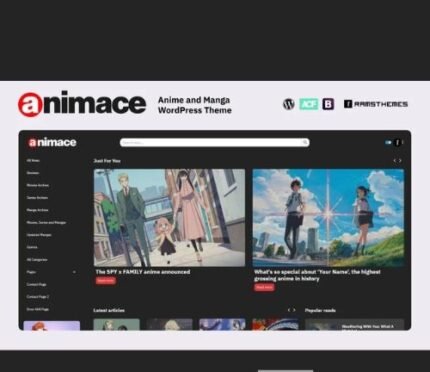
Task: Click the 'Latest articles' heading
Action: coord(109,310)
